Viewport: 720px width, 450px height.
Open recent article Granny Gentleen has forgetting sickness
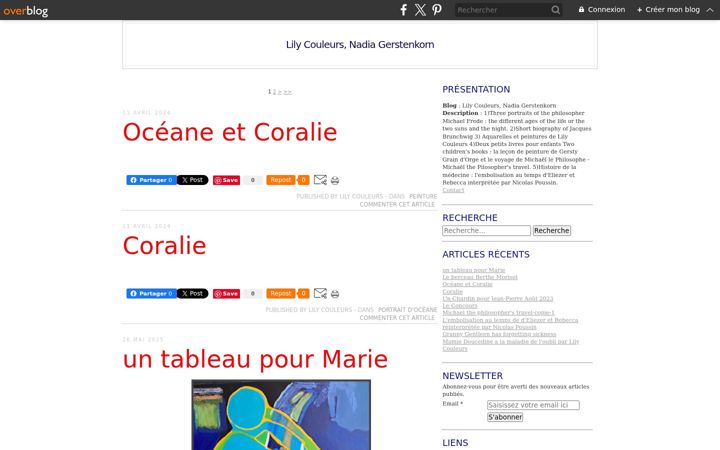point(499,334)
